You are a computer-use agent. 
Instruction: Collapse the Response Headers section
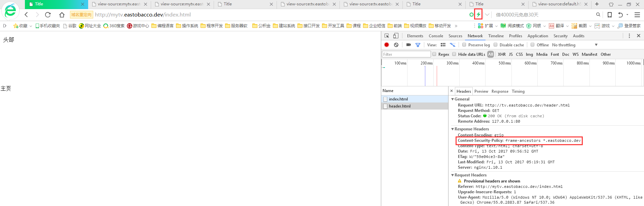click(453, 129)
